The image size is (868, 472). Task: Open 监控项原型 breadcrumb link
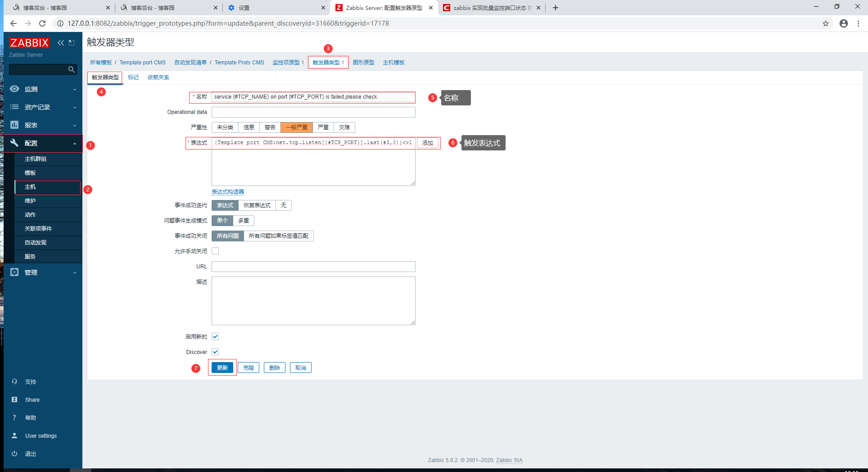point(286,63)
